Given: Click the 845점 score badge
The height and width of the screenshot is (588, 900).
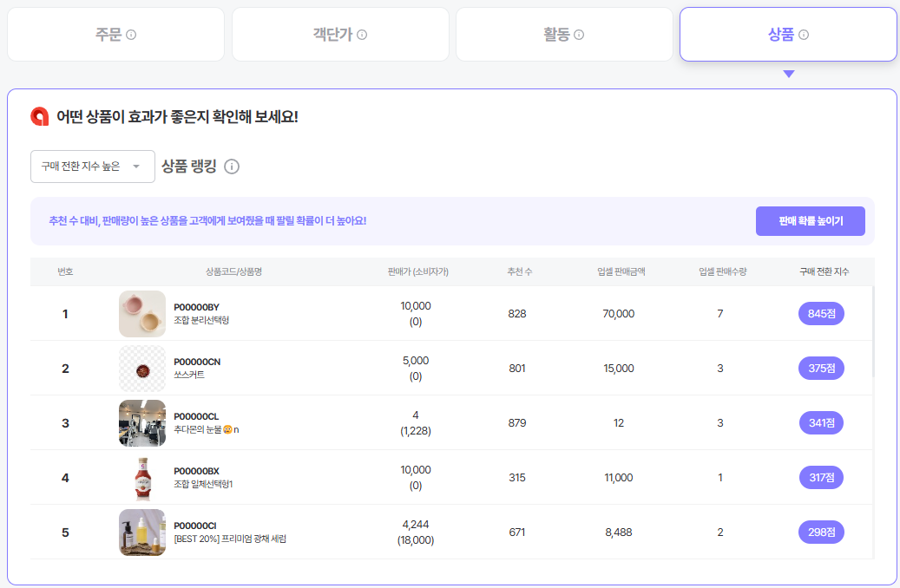Looking at the screenshot, I should pyautogui.click(x=821, y=313).
